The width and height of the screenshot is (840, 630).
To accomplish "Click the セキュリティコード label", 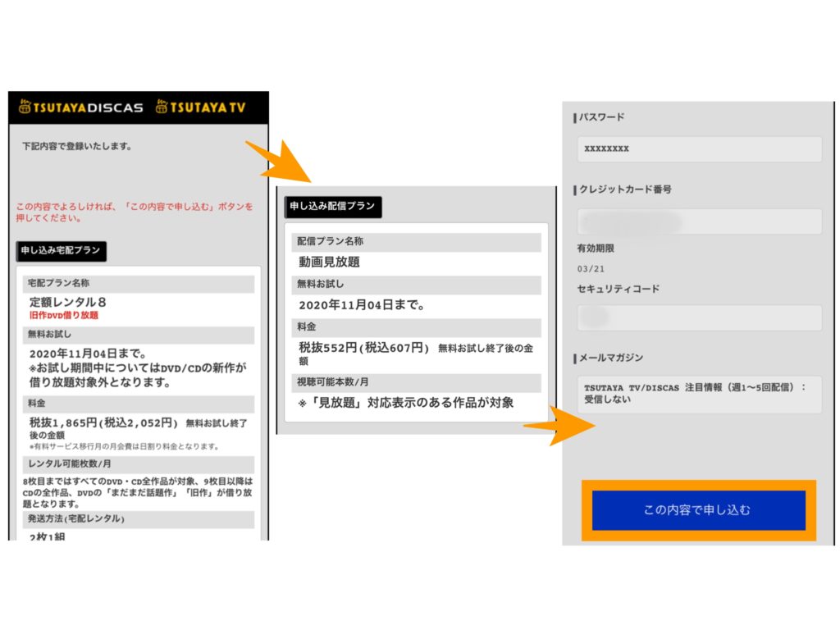I will click(619, 289).
